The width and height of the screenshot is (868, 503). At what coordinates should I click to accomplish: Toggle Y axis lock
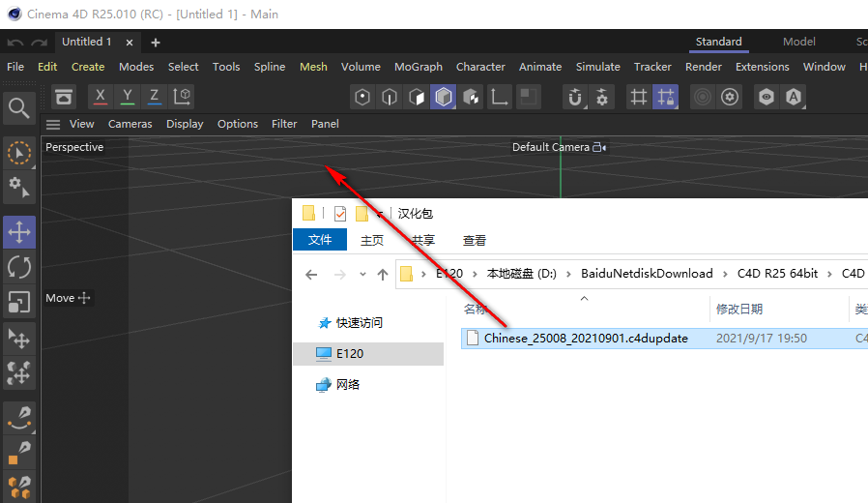(x=128, y=97)
